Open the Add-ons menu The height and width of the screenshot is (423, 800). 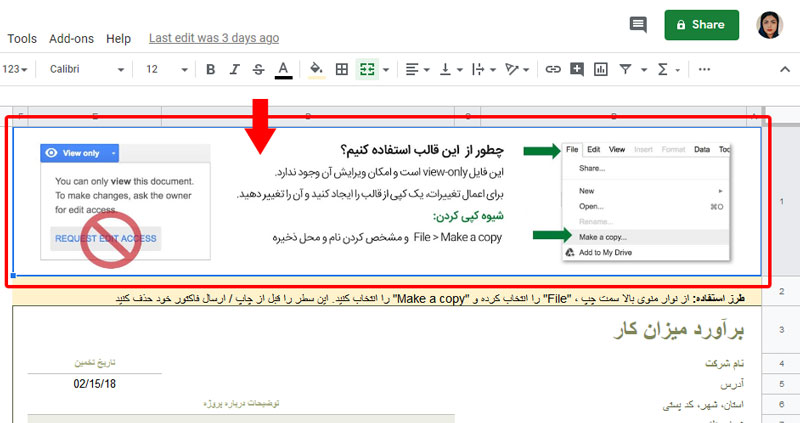(71, 38)
